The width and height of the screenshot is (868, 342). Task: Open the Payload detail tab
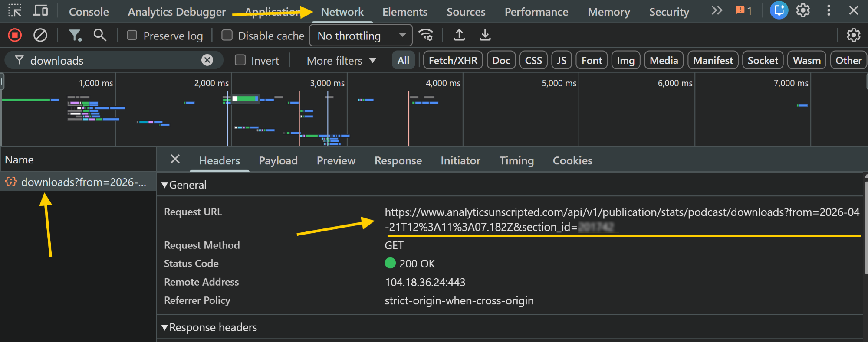278,160
